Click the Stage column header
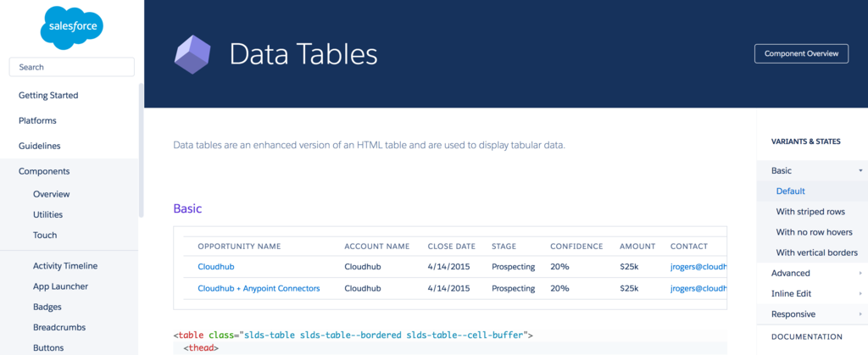The image size is (868, 355). (504, 246)
